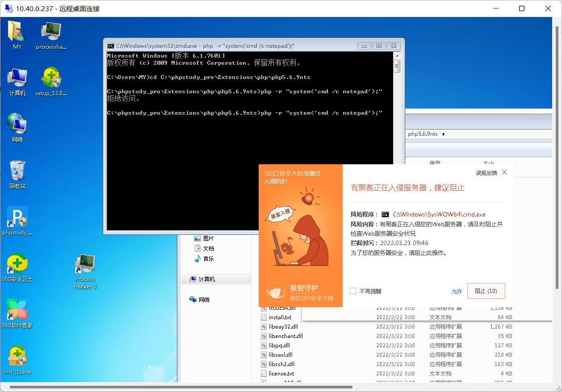This screenshot has height=392, width=562.
Task: Select the 360软件管家 desktop shortcut
Action: [x=17, y=314]
